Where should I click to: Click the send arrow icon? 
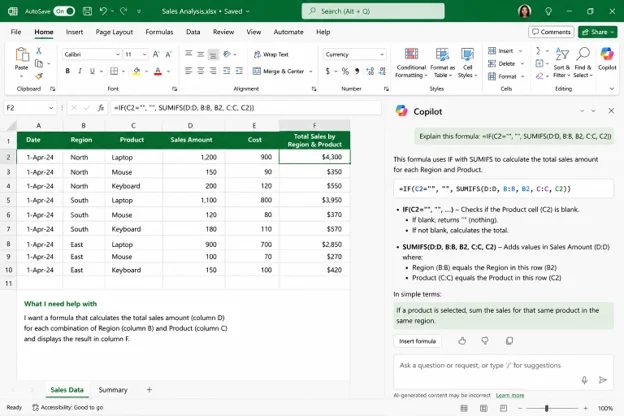[x=603, y=380]
